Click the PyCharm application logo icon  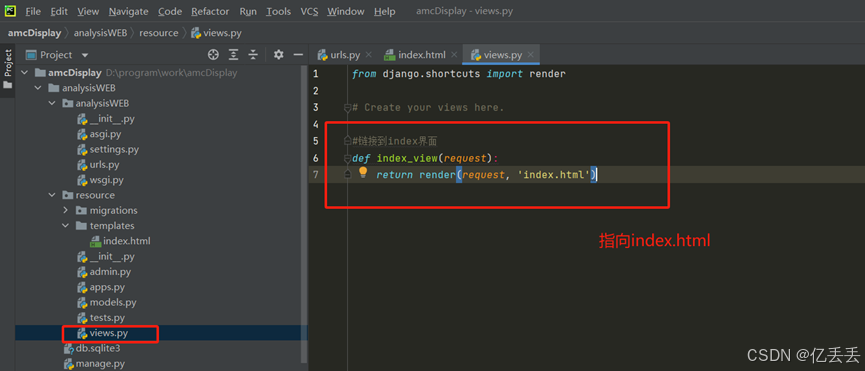(x=11, y=10)
